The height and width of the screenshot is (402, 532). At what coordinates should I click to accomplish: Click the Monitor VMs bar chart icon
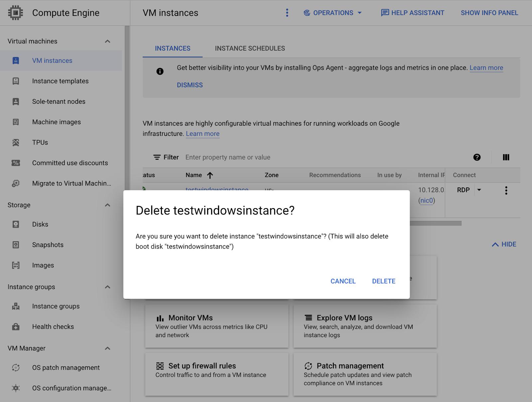tap(160, 318)
